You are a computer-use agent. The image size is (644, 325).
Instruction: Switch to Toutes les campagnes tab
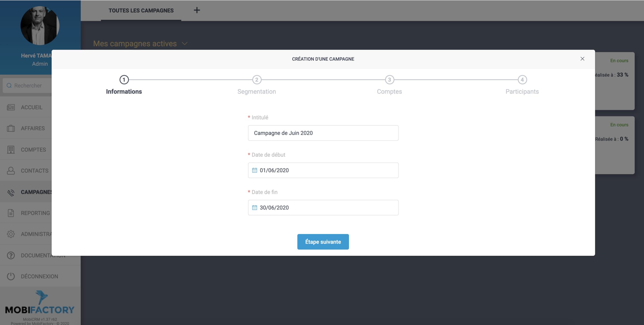tap(141, 11)
